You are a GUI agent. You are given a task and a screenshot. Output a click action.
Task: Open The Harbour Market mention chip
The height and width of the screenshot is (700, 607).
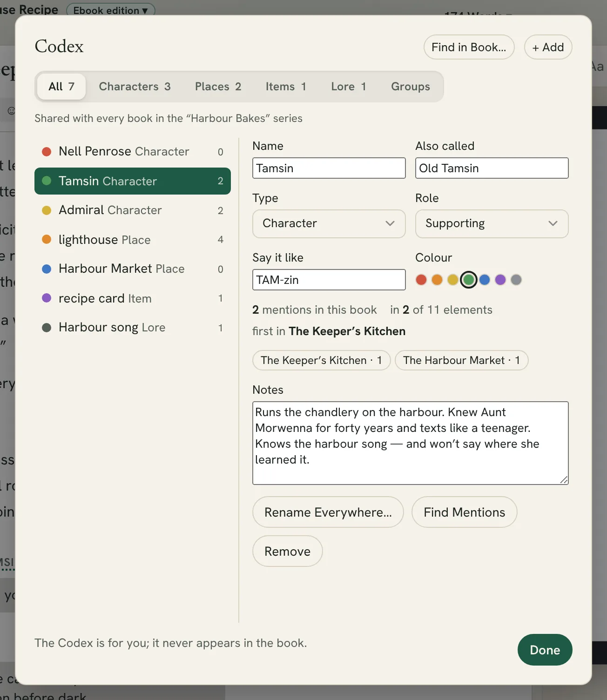(x=461, y=360)
